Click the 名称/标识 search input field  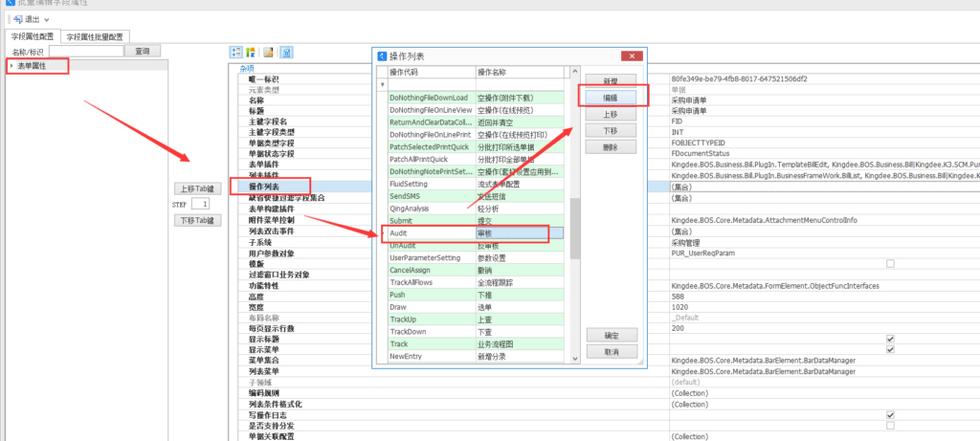coord(78,51)
